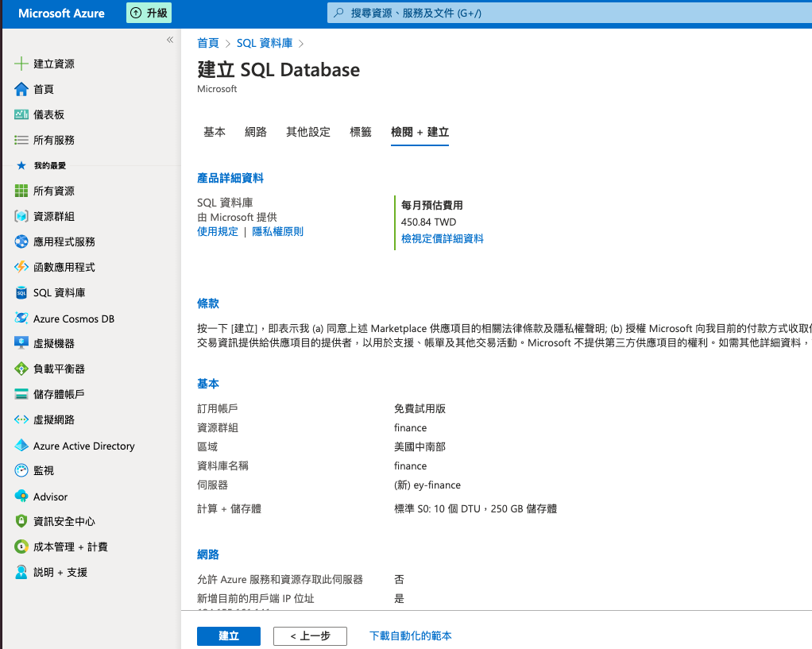Click the 新增目前的用戶端 IP 位址 label

(256, 599)
